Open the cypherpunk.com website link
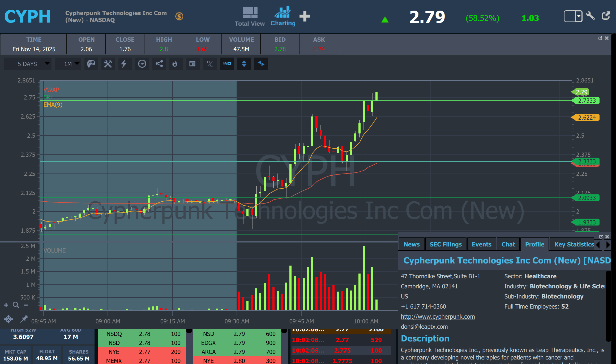616x364 pixels. point(438,317)
